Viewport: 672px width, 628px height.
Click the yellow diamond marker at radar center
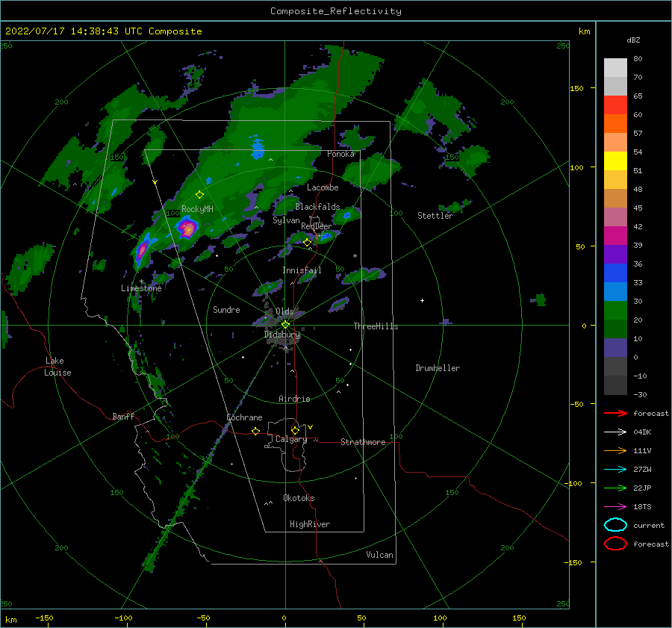tap(285, 325)
